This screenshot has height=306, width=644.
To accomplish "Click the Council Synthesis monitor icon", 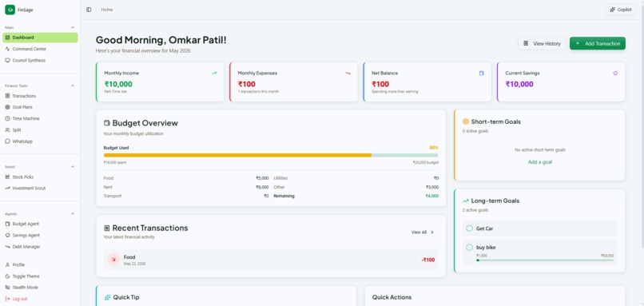I will 7,61.
